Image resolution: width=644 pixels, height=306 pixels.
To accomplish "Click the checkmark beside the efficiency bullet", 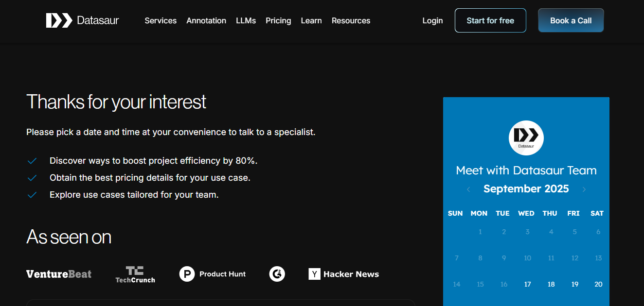I will coord(32,160).
